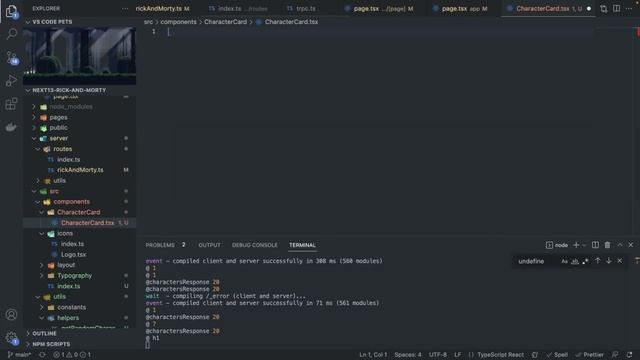Collapse the server folder

point(58,138)
